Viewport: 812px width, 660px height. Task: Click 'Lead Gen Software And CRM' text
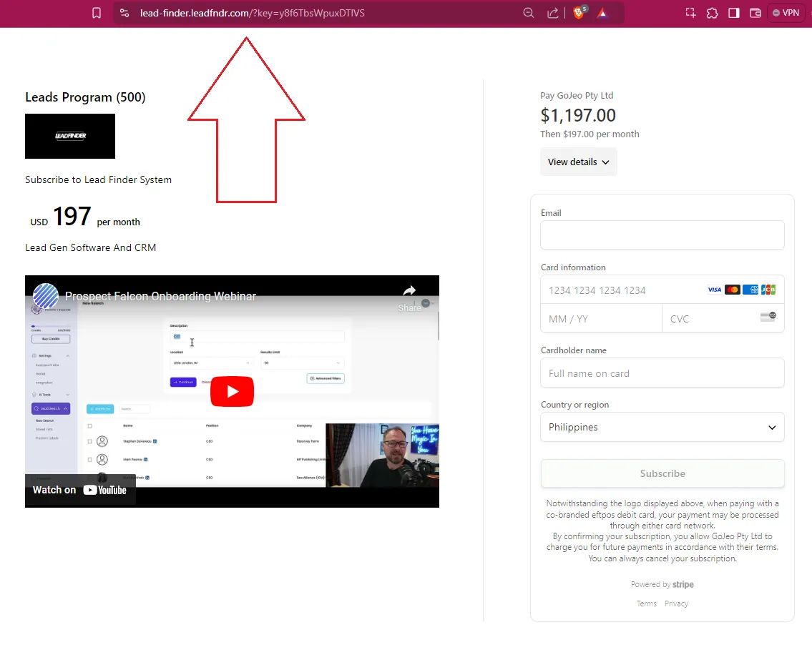[91, 247]
